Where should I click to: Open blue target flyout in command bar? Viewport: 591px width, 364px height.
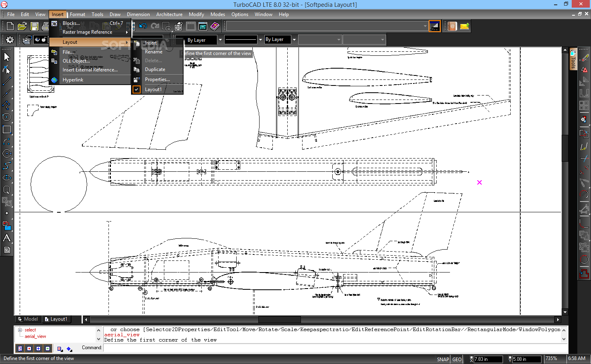[x=69, y=349]
